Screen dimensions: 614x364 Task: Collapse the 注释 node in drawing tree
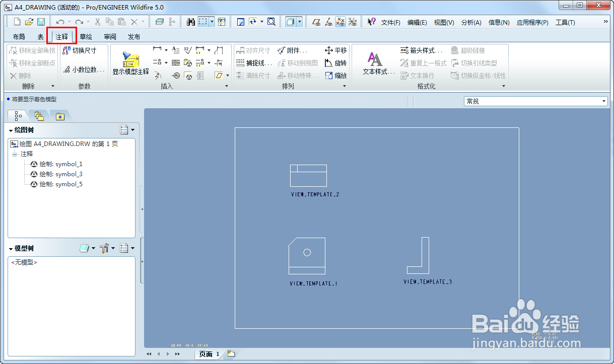pyautogui.click(x=15, y=154)
